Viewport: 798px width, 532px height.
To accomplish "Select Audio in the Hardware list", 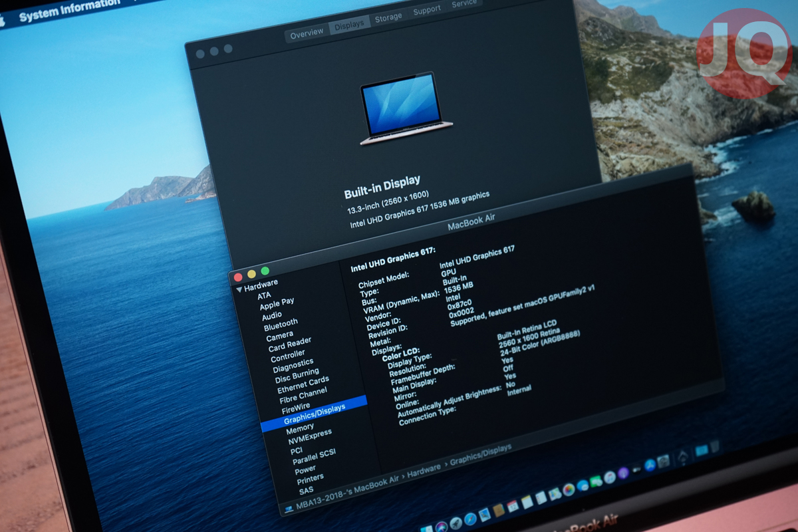I will point(272,316).
